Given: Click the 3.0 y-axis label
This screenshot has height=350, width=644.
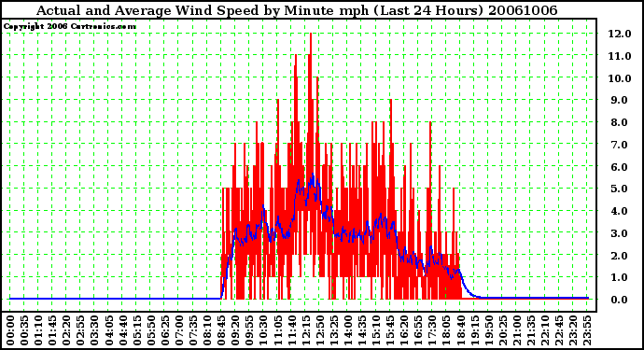Looking at the screenshot, I should (x=619, y=233).
